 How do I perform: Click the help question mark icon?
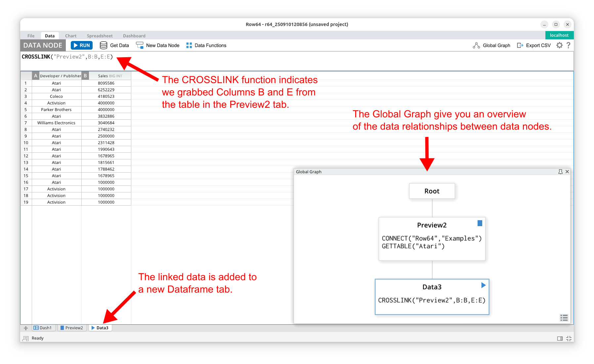(x=568, y=45)
